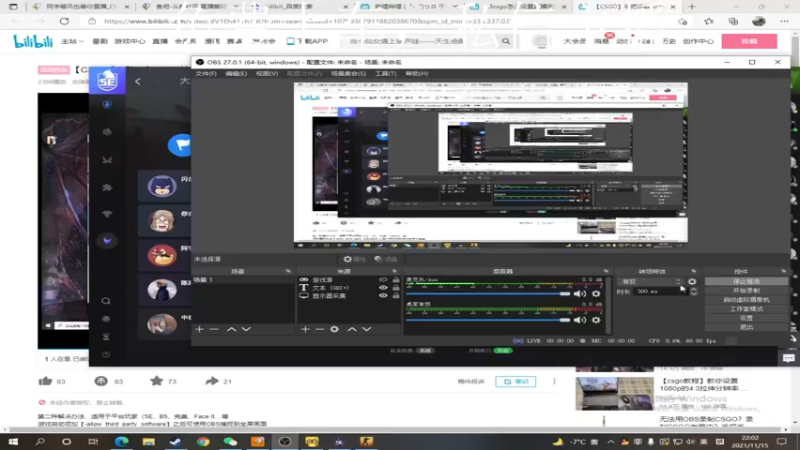Viewport: 800px width, 450px height.
Task: Open Windows Start menu
Action: point(13,441)
